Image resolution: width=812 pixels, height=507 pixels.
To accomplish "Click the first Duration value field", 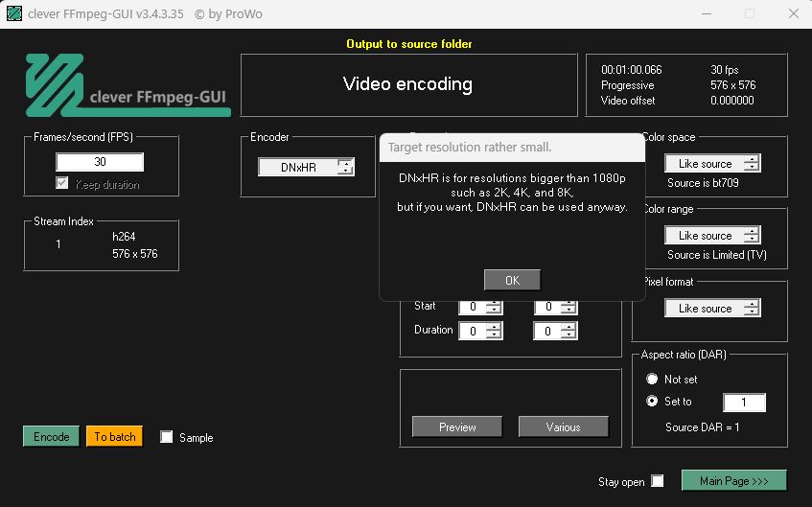I will tap(473, 331).
